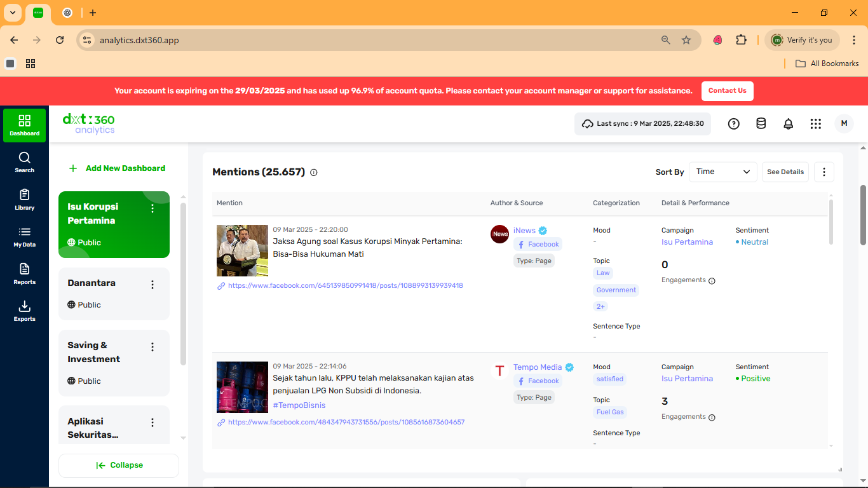Expand the 2+ more topics tag

[600, 307]
